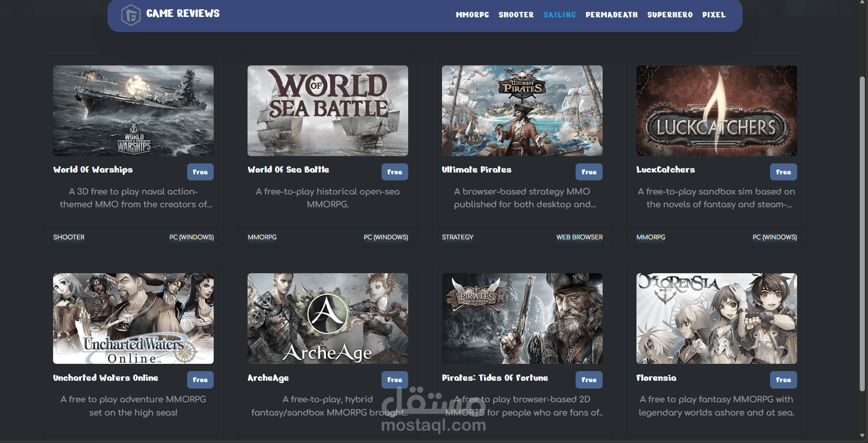The width and height of the screenshot is (868, 443).
Task: Open the Superhero category in navbar
Action: 670,15
